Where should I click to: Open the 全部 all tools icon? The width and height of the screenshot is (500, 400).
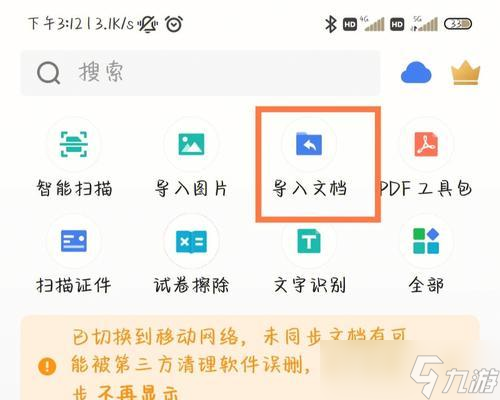click(426, 241)
